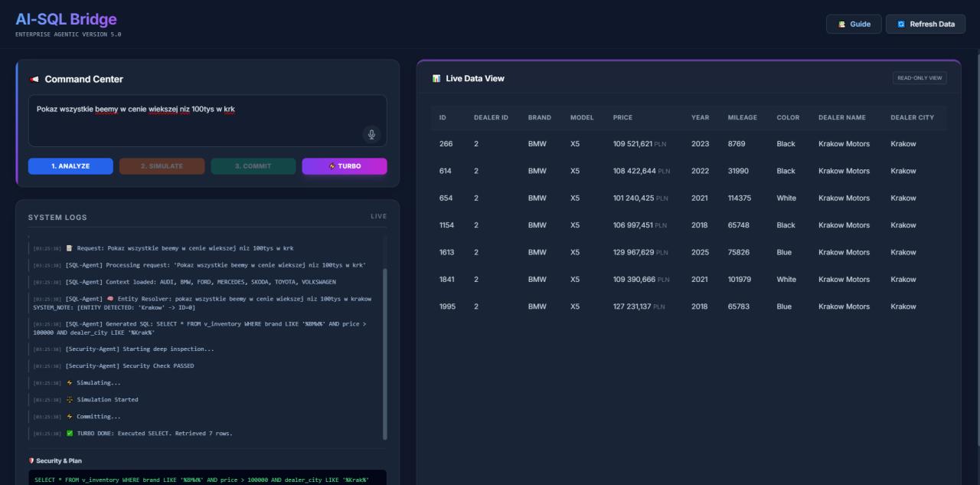Open the Guide

(x=854, y=25)
